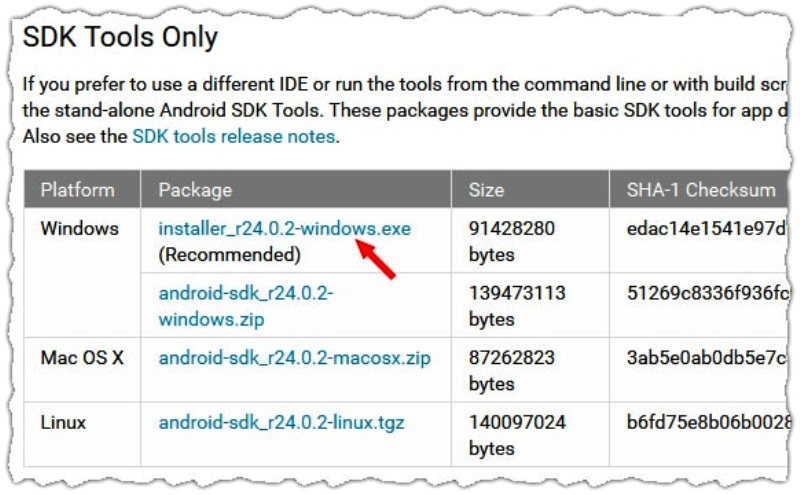Click the SDK Tools Only heading
Screen dimensions: 800x495
[x=120, y=37]
